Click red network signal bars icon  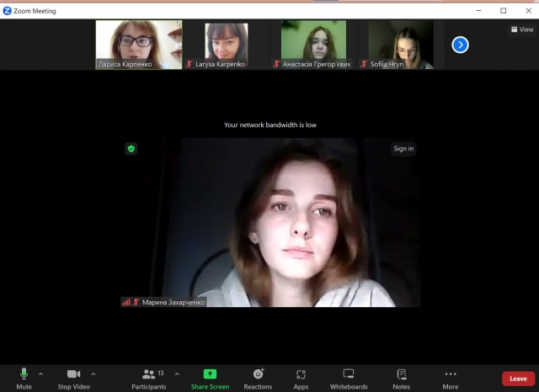pos(126,302)
